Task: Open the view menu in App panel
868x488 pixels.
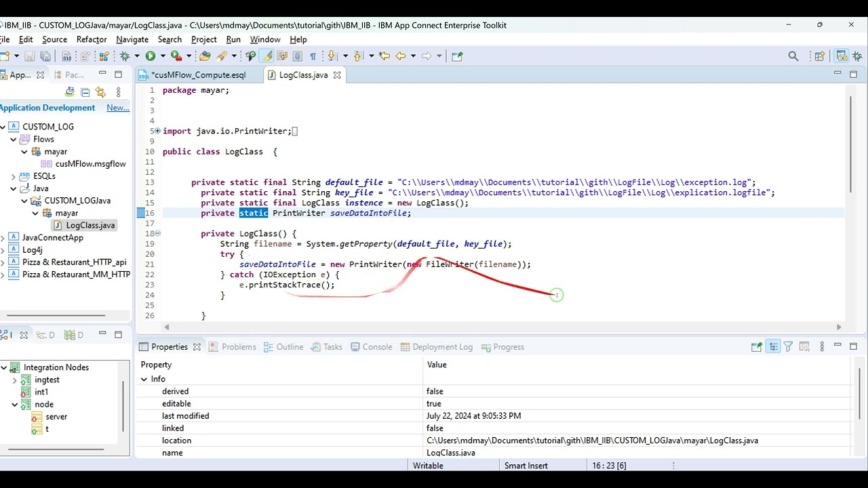Action: 119,92
